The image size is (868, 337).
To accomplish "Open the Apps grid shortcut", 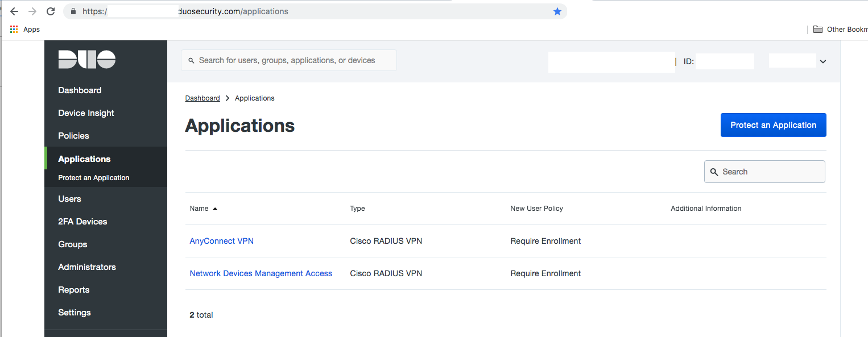I will click(24, 30).
